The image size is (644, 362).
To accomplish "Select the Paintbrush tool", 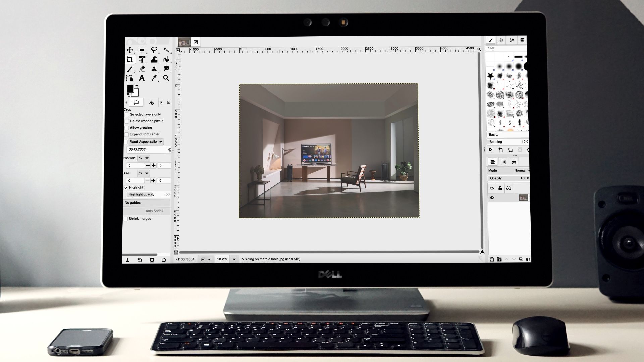I will coord(130,69).
